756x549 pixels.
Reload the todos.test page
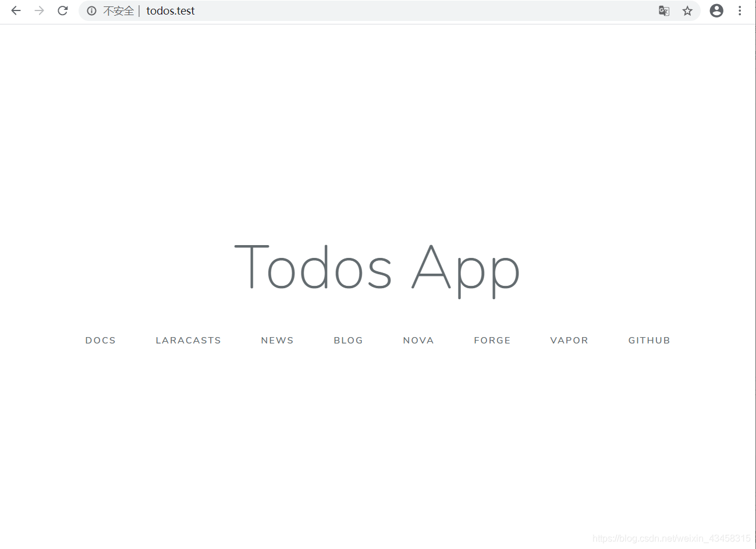tap(63, 10)
